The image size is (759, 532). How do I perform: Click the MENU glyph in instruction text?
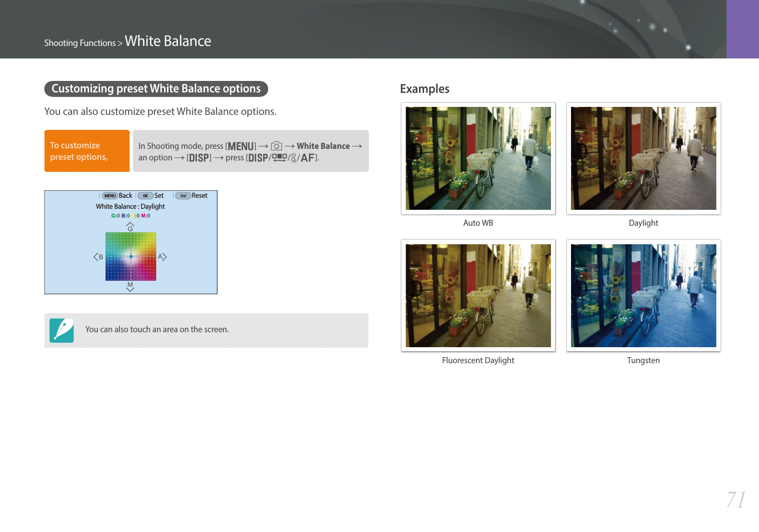click(241, 146)
